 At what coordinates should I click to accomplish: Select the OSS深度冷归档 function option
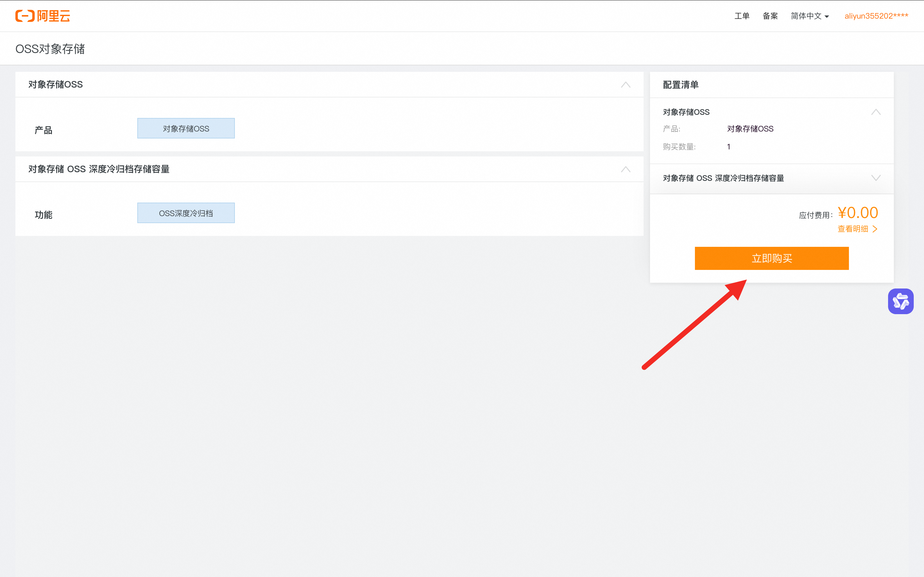point(186,213)
